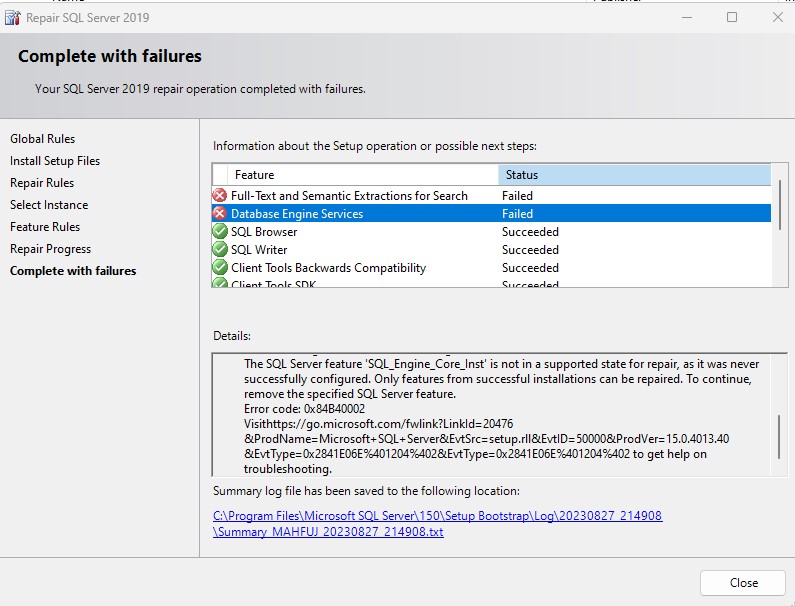Select the Global Rules step

42,139
